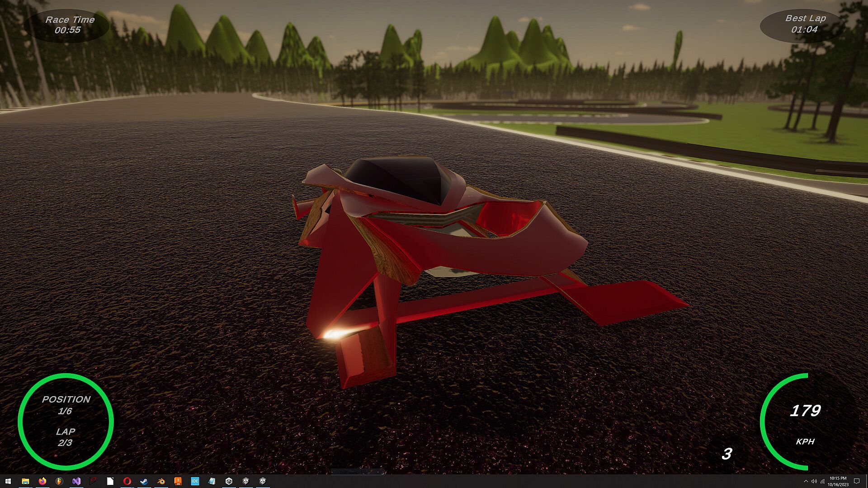Open the orange Fusion 360 taskbar icon
The height and width of the screenshot is (488, 868).
[178, 481]
